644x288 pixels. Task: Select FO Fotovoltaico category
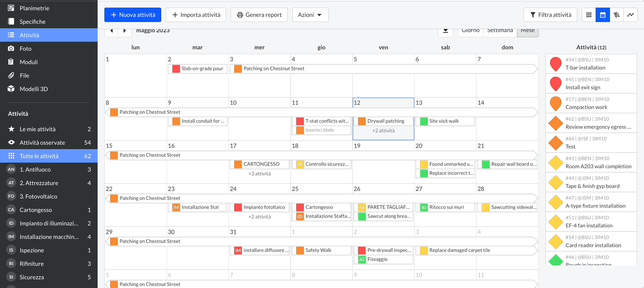[49, 196]
